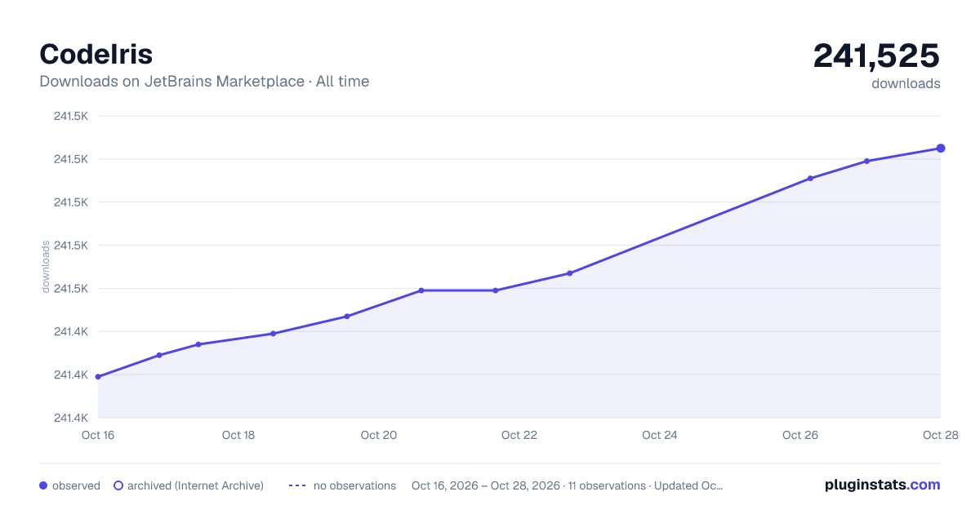Click the 'Downloads on JetBrains Marketplace · All time' subtitle
This screenshot has height=514, width=980.
[x=204, y=82]
